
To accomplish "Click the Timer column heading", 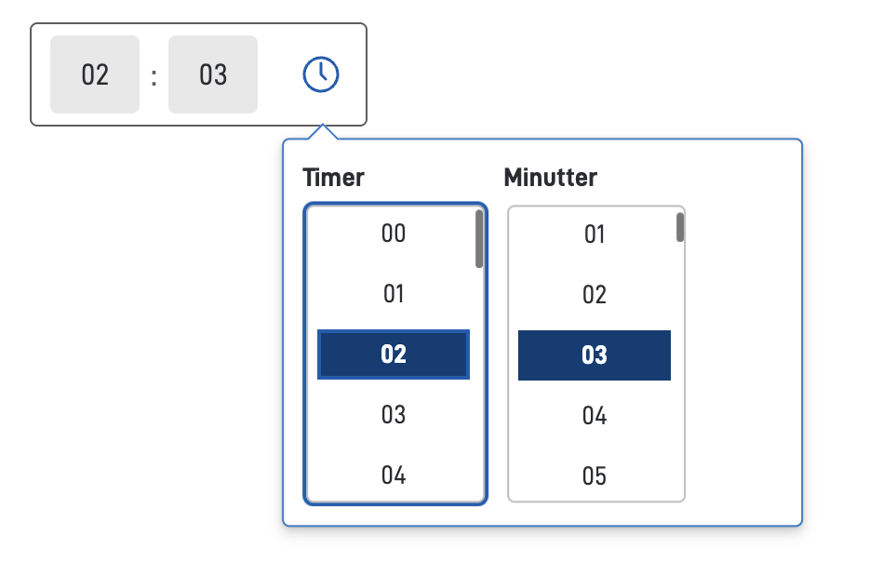I will (334, 177).
